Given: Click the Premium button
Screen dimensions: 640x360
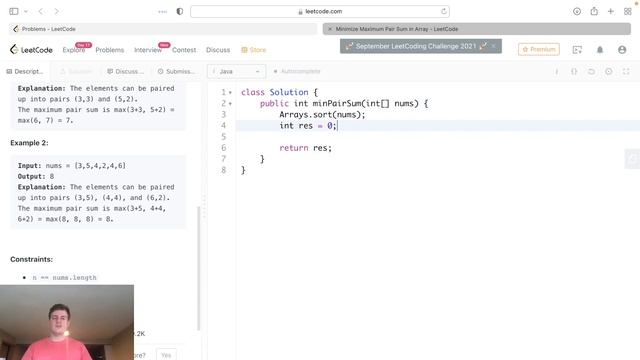Looking at the screenshot, I should (539, 49).
